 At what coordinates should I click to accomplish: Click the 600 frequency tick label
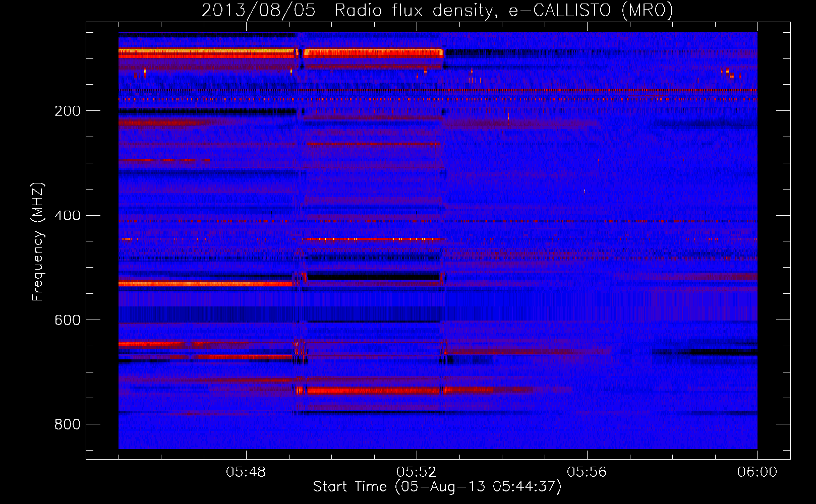68,321
